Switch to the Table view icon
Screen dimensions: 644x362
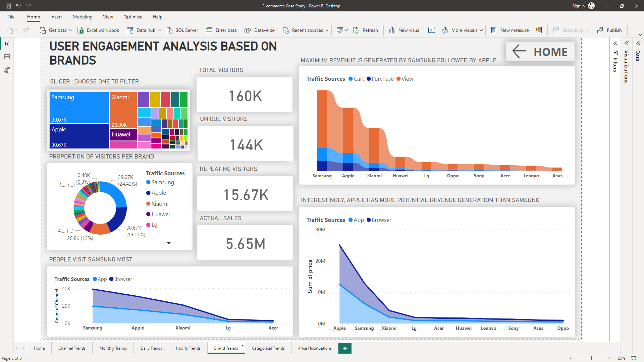click(x=7, y=57)
